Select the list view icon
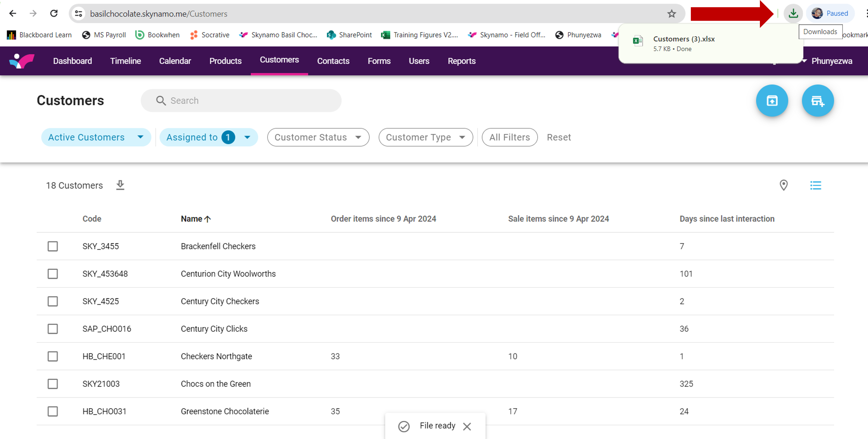Viewport: 868px width, 439px height. click(816, 185)
